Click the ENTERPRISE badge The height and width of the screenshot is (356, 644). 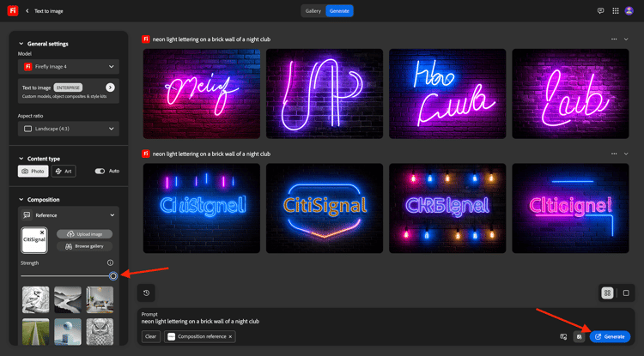pos(68,87)
